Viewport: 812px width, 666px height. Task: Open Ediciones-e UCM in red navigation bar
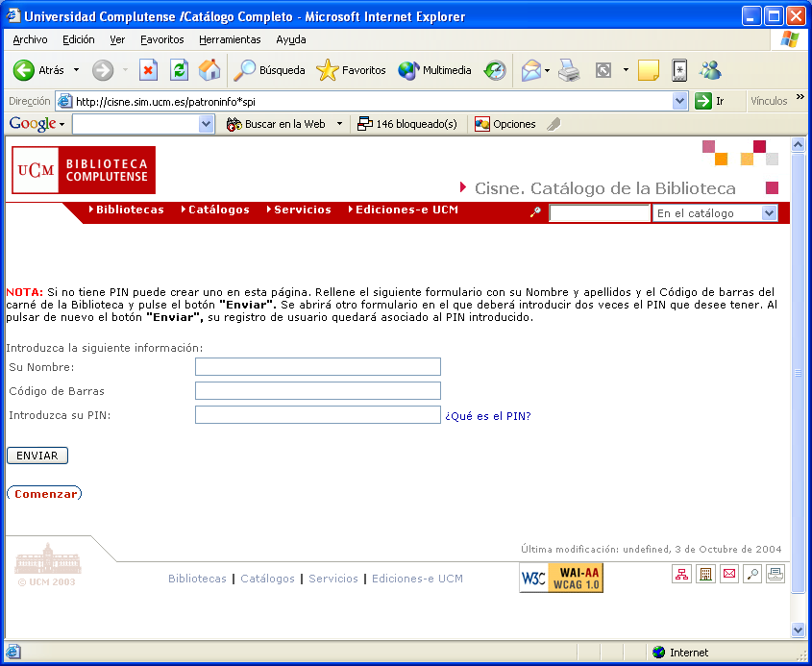404,210
